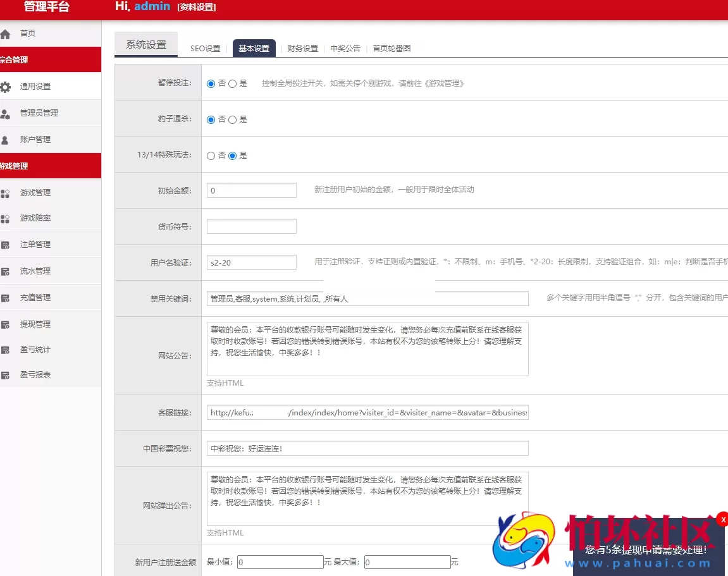Switch to the 财务设置 tab
Screen dimensions: 728x576
302,47
